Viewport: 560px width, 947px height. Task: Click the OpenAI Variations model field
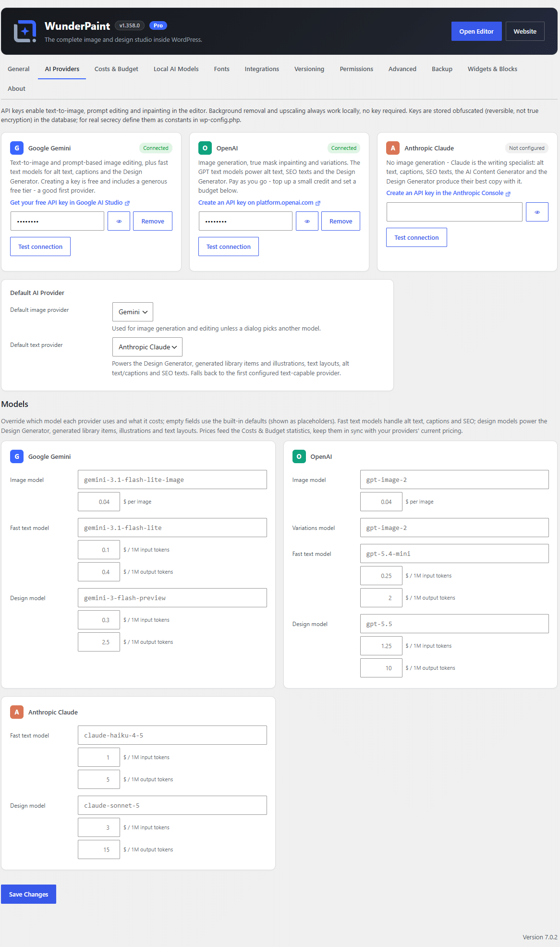pyautogui.click(x=454, y=528)
